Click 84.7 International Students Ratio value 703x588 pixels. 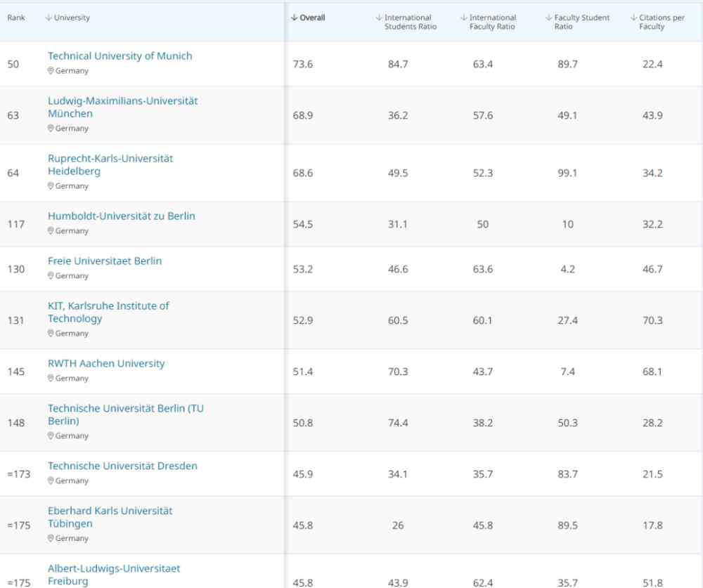tap(398, 64)
